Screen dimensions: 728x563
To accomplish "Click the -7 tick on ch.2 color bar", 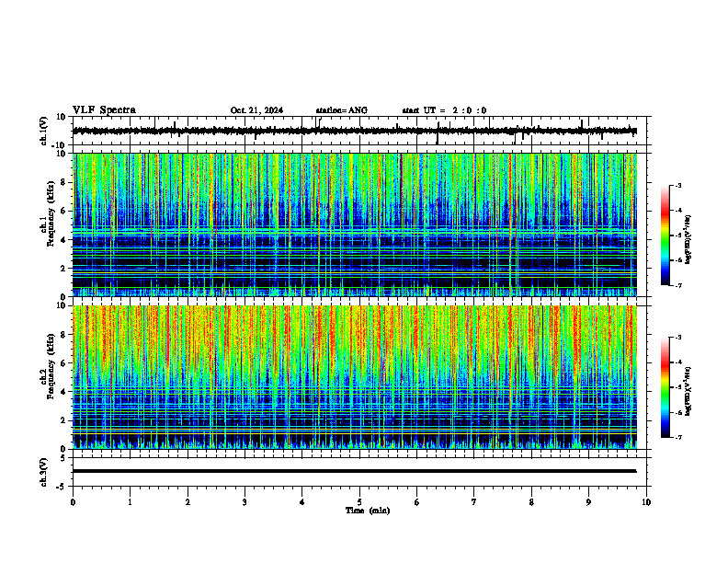I will tap(678, 438).
